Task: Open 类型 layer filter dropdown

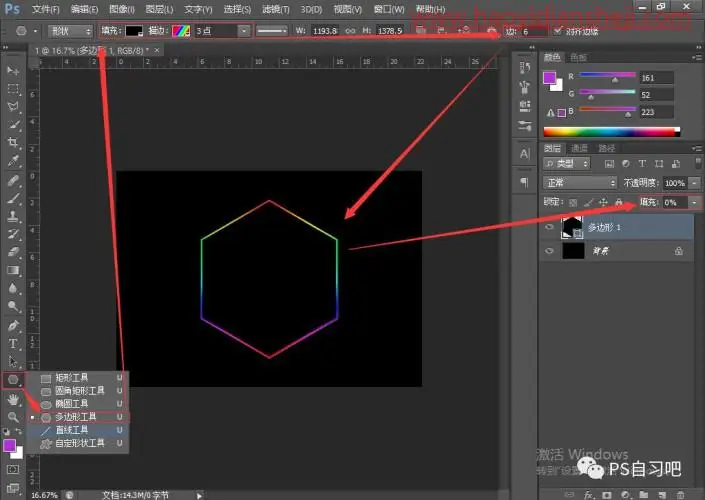Action: [567, 164]
